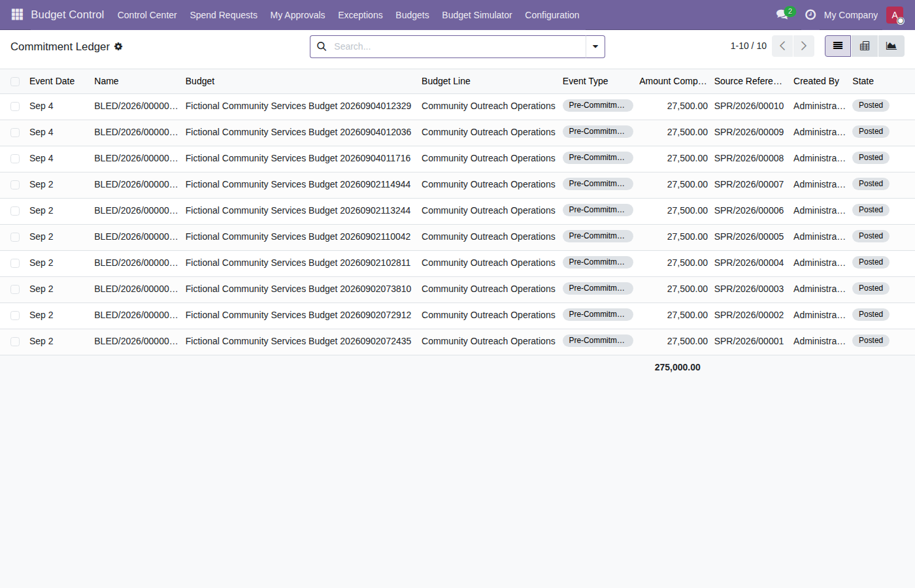915x588 pixels.
Task: Open the Control Center menu
Action: pyautogui.click(x=147, y=15)
